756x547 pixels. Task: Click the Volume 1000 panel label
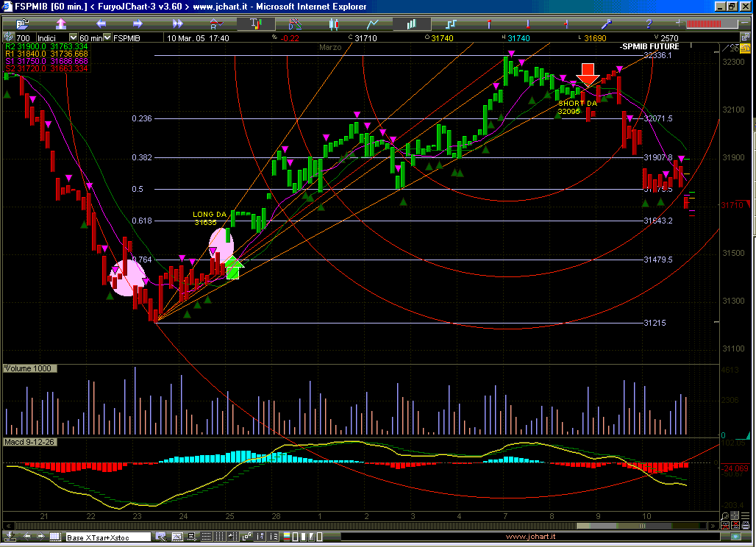(29, 368)
